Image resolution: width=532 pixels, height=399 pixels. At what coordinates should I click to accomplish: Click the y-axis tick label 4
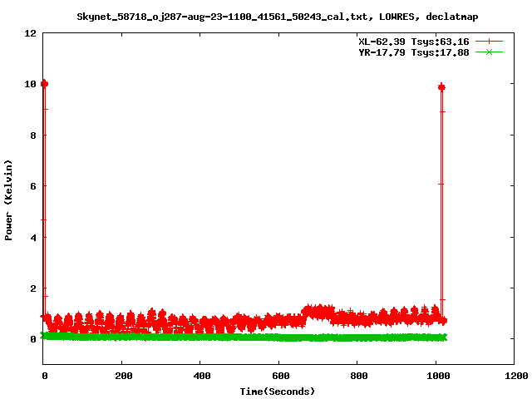pyautogui.click(x=33, y=238)
